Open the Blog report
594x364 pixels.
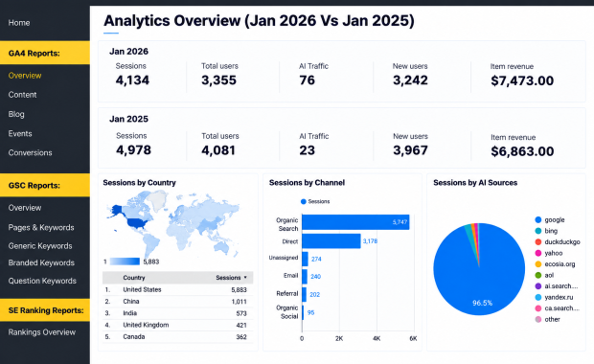coord(16,114)
